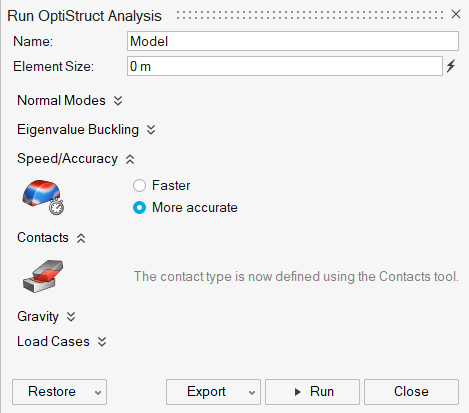The width and height of the screenshot is (469, 413).
Task: Expand the Eigenvalue Buckling section
Action: pyautogui.click(x=151, y=130)
